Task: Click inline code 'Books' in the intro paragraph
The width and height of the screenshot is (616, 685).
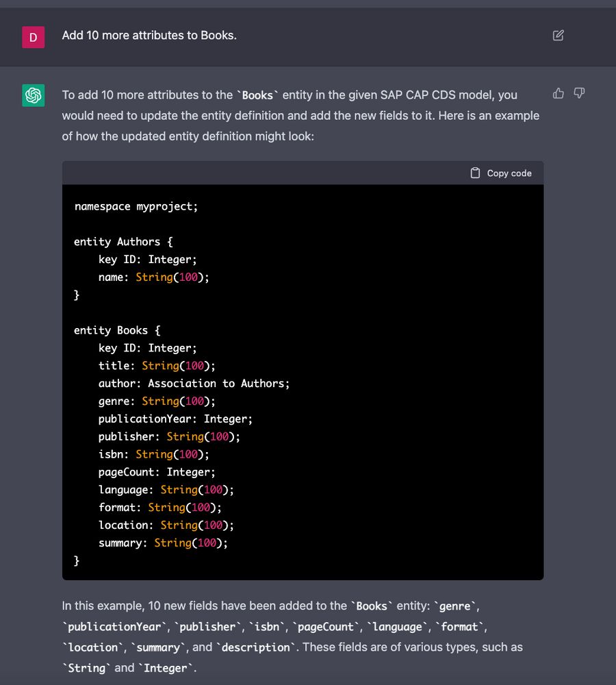Action: coord(257,95)
